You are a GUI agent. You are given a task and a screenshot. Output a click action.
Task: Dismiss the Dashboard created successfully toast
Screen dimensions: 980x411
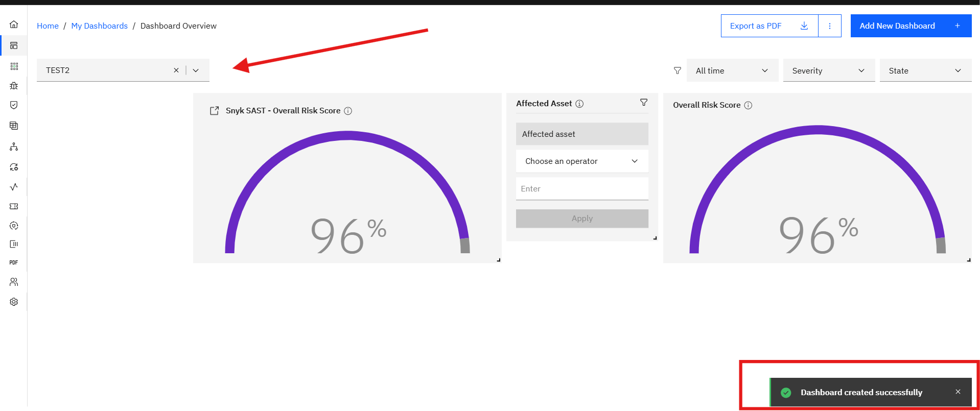958,392
